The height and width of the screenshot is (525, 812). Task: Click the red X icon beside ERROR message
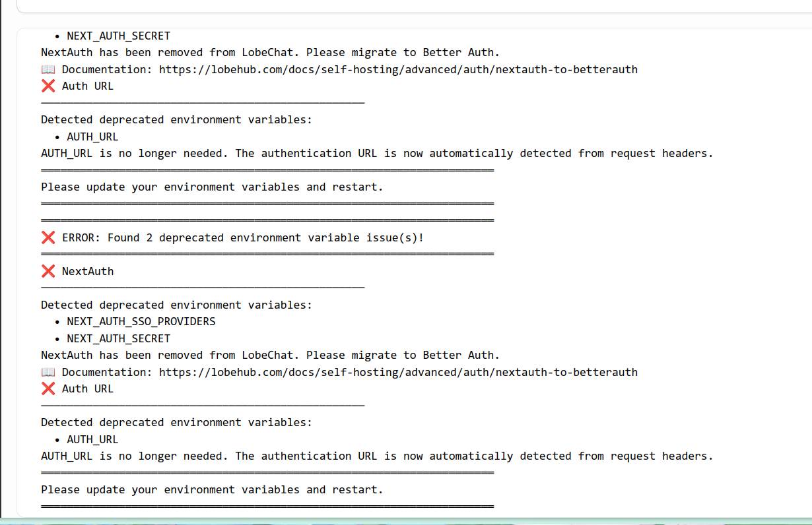pos(48,237)
